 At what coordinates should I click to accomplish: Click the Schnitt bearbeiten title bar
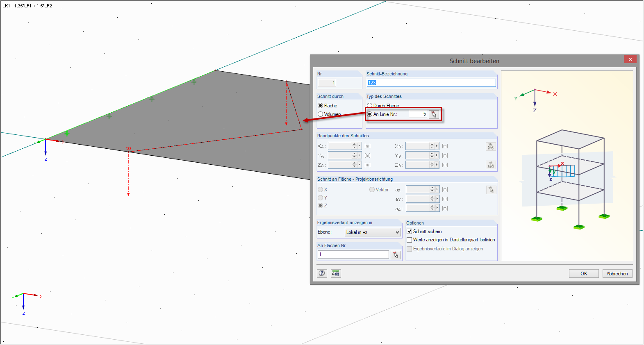pyautogui.click(x=474, y=61)
